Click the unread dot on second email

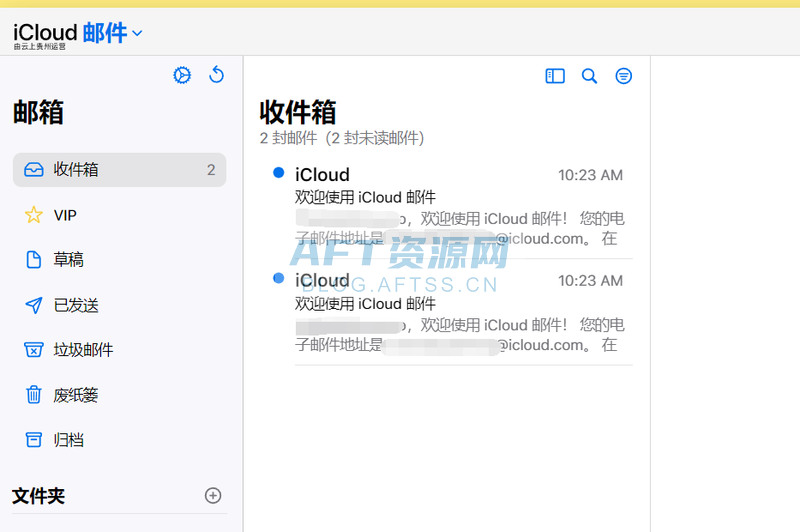tap(279, 278)
